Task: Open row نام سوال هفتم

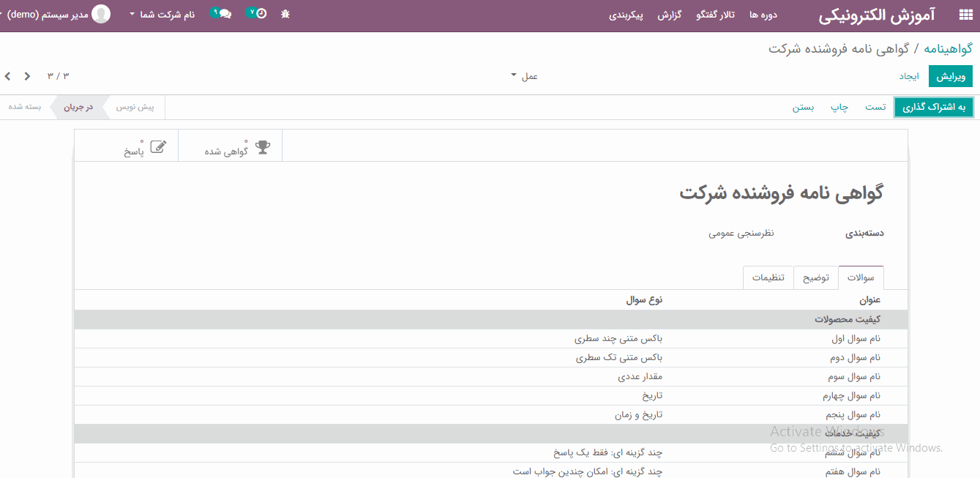Action: pyautogui.click(x=491, y=471)
